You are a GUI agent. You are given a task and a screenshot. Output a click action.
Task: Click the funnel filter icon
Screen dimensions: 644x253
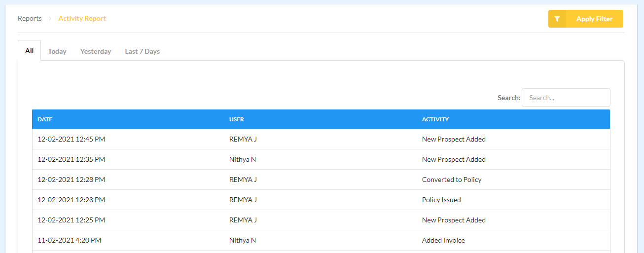557,19
